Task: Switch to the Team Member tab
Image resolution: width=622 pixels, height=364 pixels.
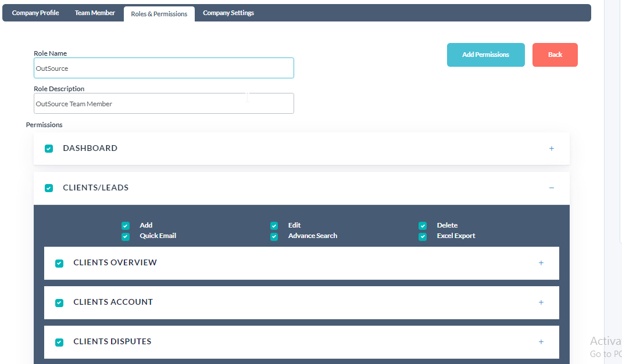Action: [95, 13]
